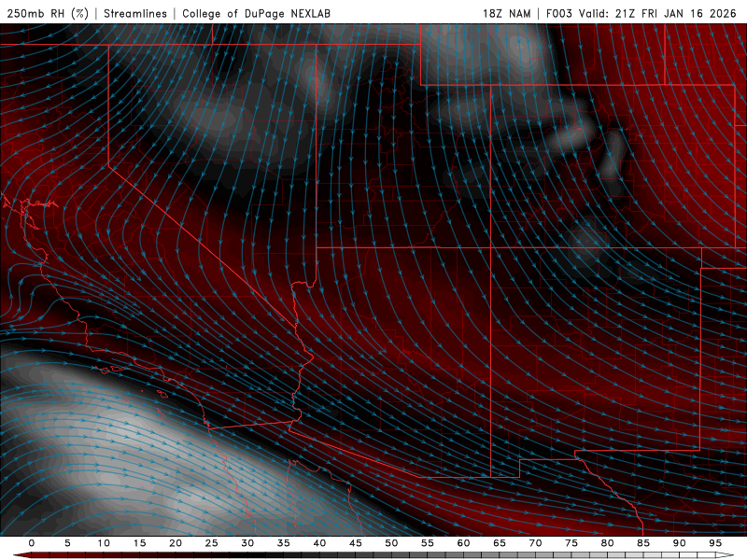The height and width of the screenshot is (560, 747).
Task: Click the "250mb RH (%)" title text
Action: 48,13
